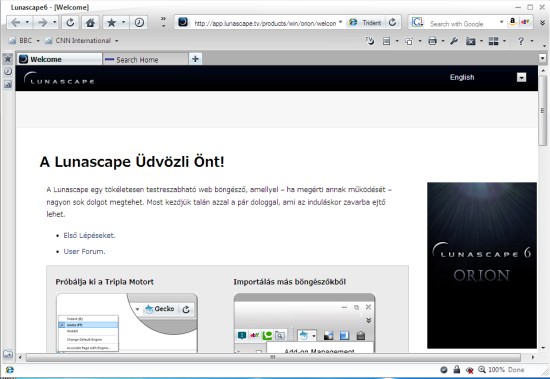Screen dimensions: 550x379
Task: Click the Importálás más böngészőkből heading
Action: pyautogui.click(x=290, y=282)
